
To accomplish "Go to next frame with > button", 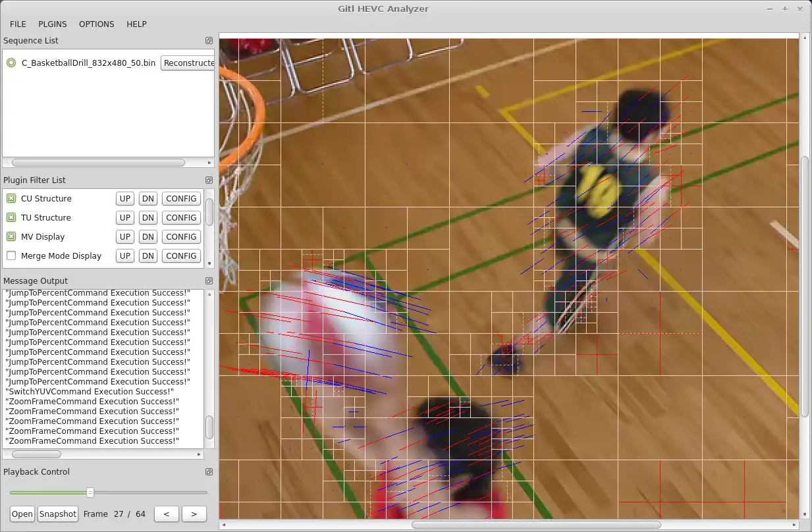I will pyautogui.click(x=194, y=514).
